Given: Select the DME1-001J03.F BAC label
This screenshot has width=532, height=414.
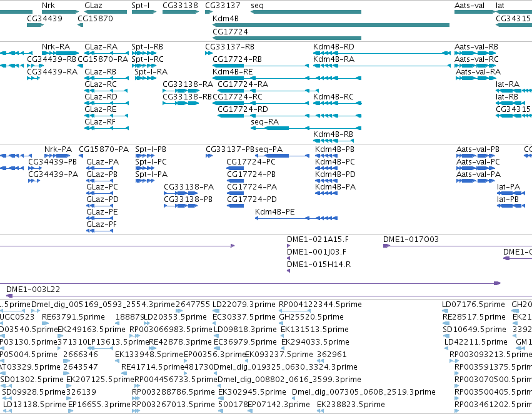Looking at the screenshot, I should [x=316, y=252].
